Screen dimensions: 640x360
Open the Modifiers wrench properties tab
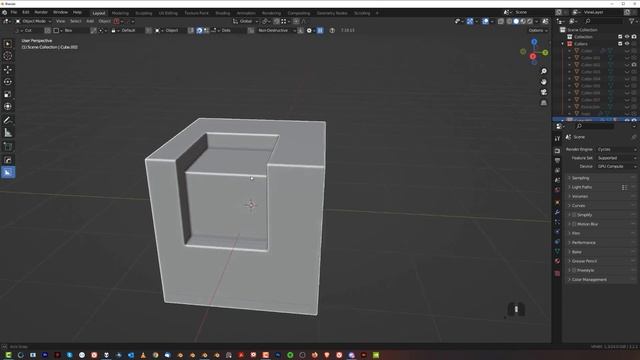click(x=557, y=212)
